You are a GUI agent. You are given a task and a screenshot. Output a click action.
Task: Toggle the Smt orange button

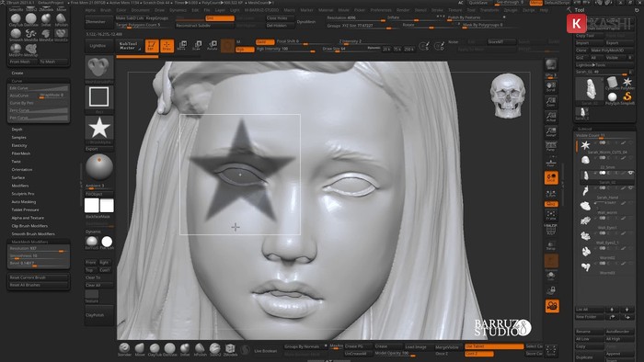(x=220, y=18)
